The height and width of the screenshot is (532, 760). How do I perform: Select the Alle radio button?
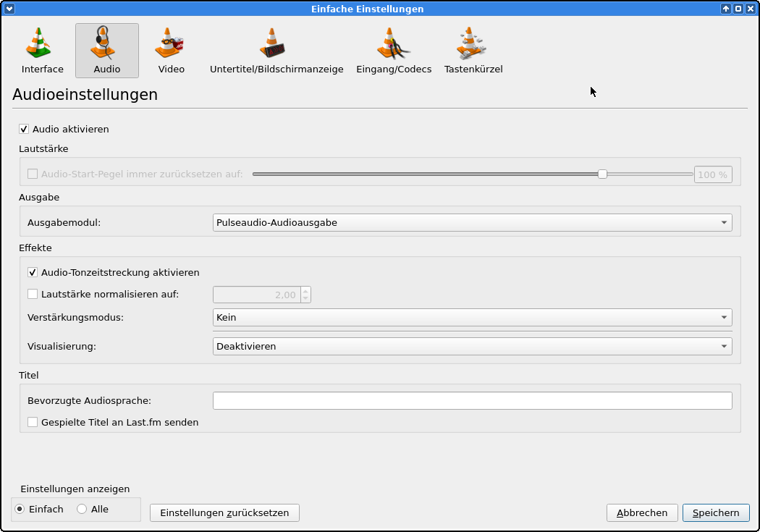pyautogui.click(x=82, y=510)
